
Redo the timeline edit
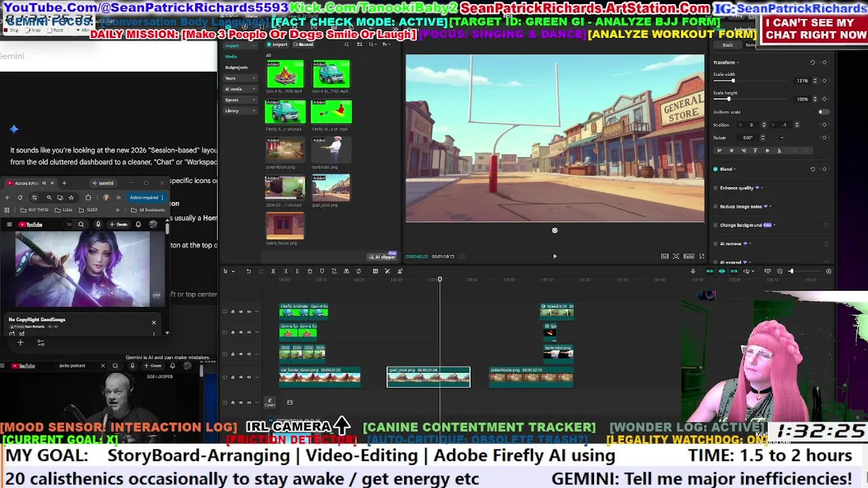[260, 271]
